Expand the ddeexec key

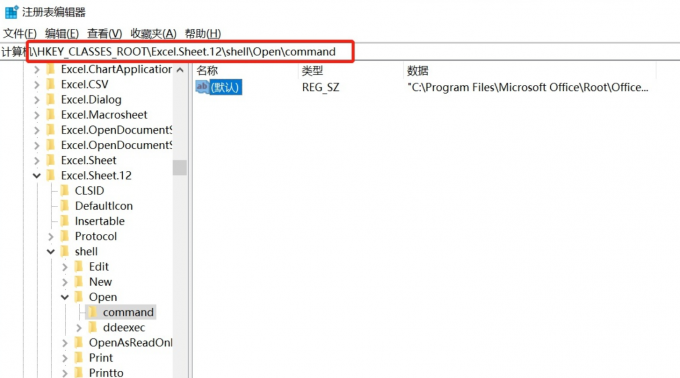coord(79,327)
